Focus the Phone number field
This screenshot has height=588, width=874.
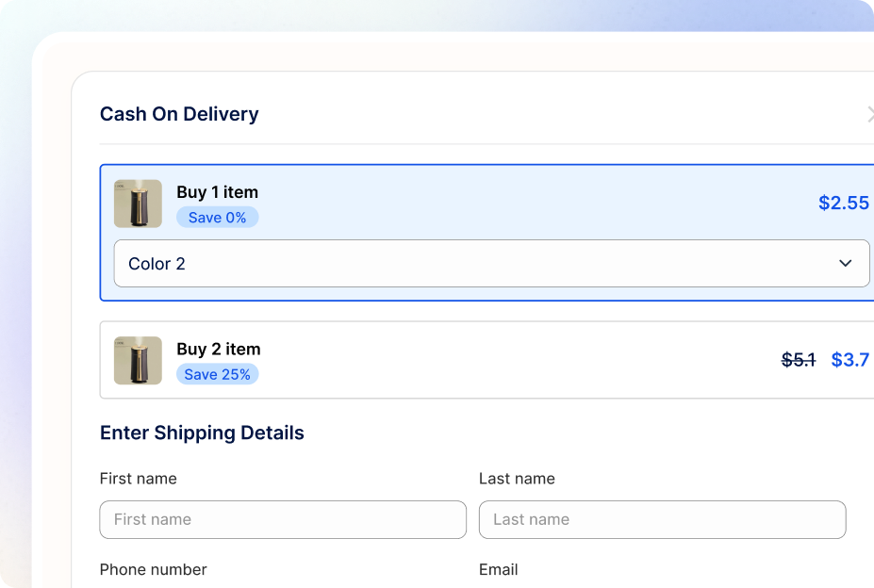(x=154, y=569)
